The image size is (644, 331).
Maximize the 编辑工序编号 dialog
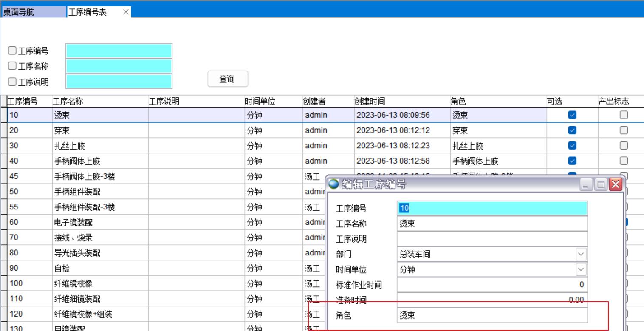[x=601, y=184]
